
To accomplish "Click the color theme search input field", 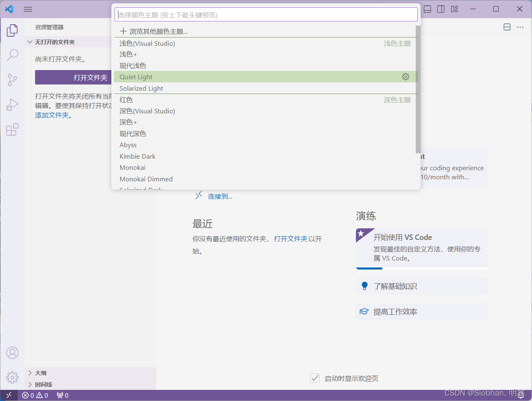I will click(266, 15).
